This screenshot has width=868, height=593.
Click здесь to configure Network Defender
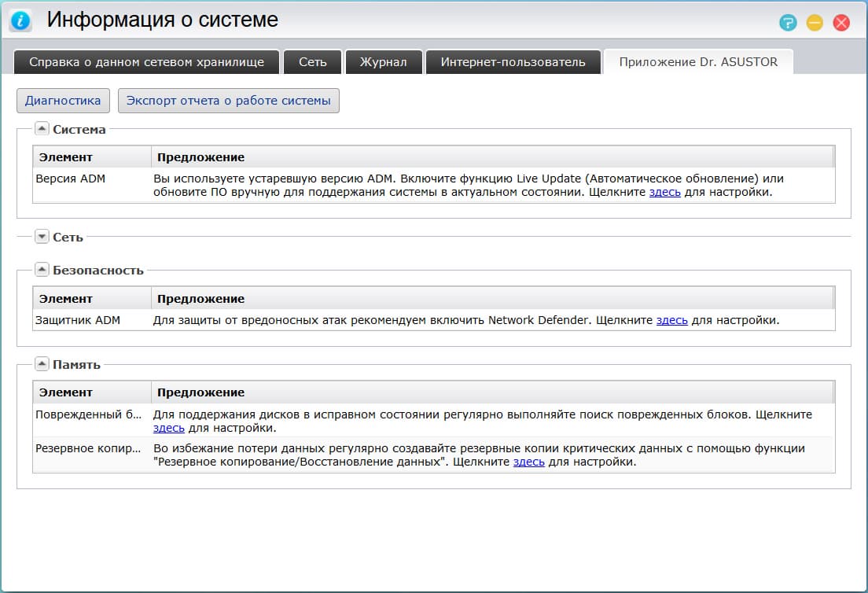click(672, 320)
